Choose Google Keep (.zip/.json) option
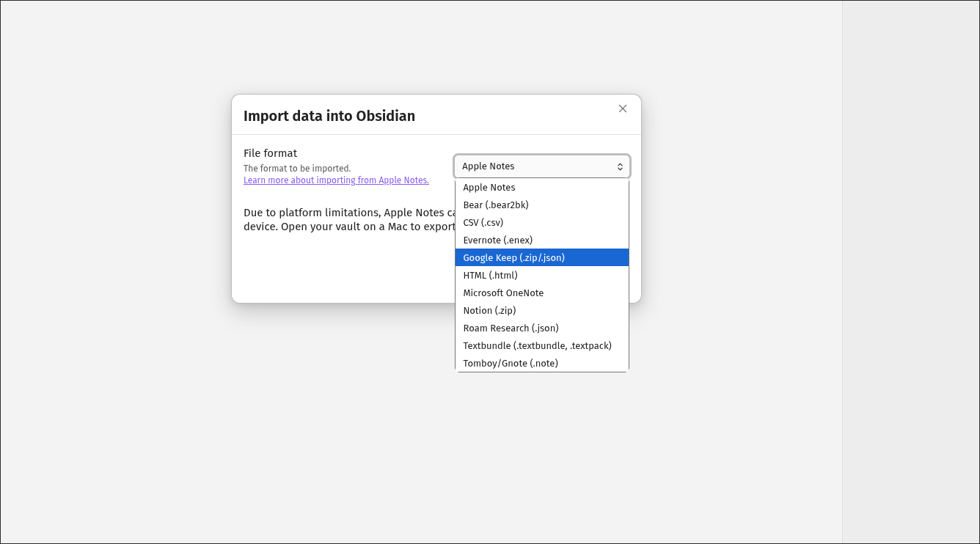 [x=542, y=258]
